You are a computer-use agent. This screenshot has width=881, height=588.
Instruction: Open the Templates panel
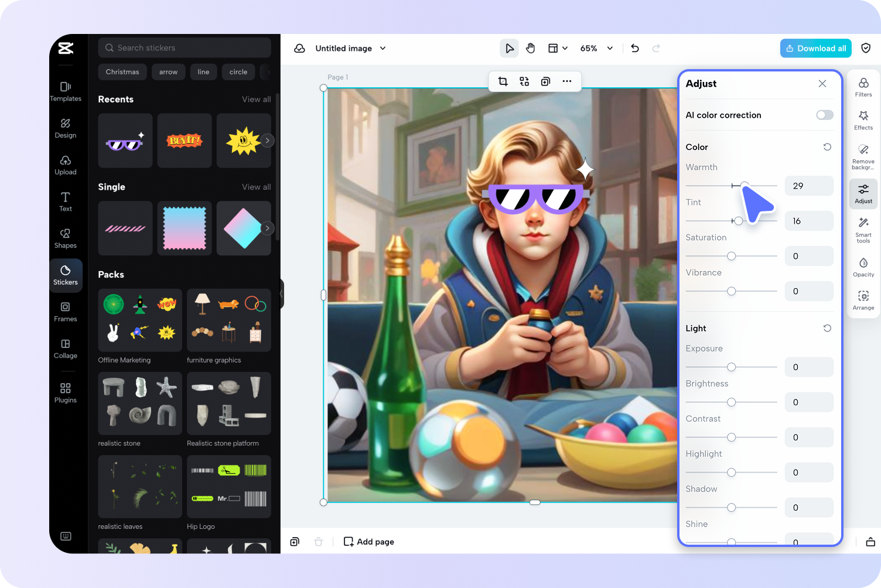click(66, 91)
